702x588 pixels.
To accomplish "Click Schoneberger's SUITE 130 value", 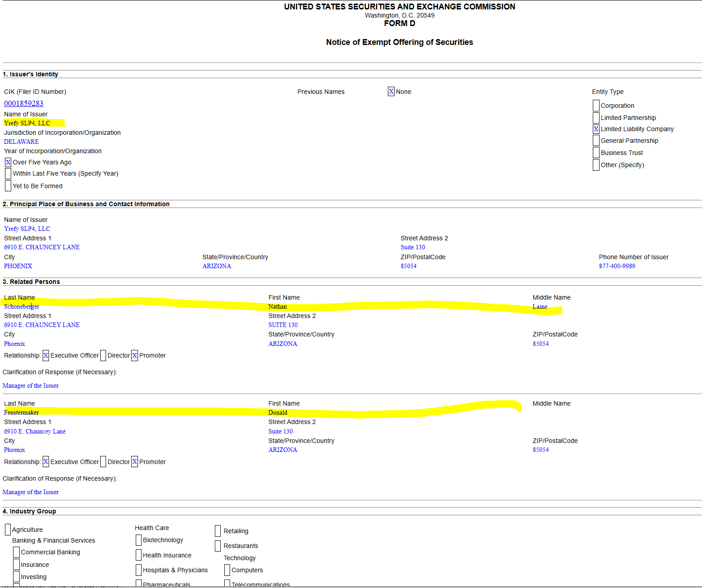I will (x=283, y=325).
